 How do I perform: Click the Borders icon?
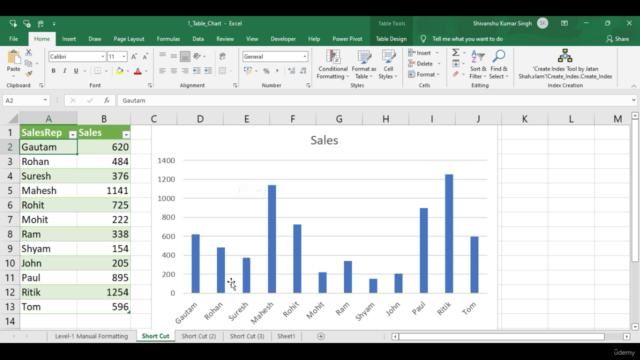tap(98, 71)
